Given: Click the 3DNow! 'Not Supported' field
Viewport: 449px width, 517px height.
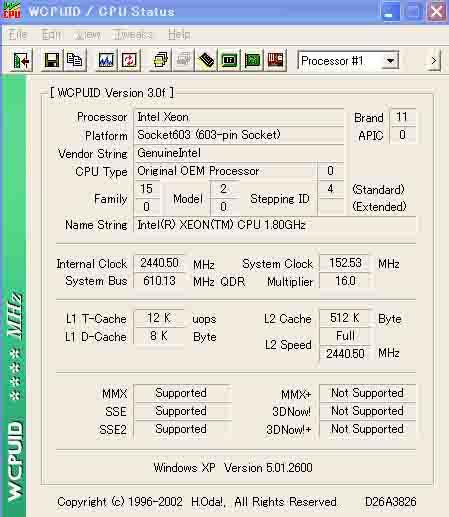Looking at the screenshot, I should (x=367, y=411).
